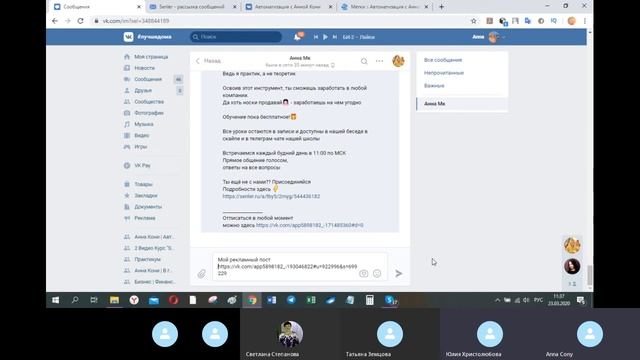This screenshot has height=360, width=640.
Task: Send the message with arrow icon
Action: pyautogui.click(x=399, y=273)
